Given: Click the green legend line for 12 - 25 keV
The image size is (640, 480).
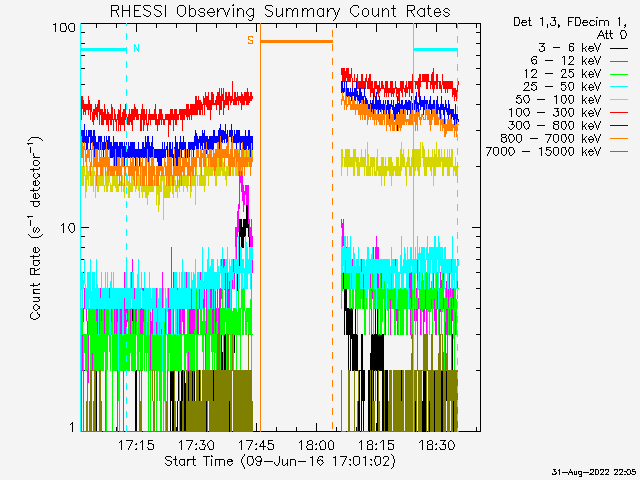Looking at the screenshot, I should click(x=619, y=75).
